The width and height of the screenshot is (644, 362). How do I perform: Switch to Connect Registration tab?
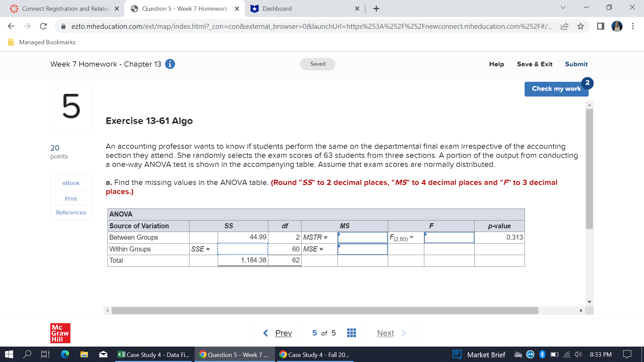[65, 9]
